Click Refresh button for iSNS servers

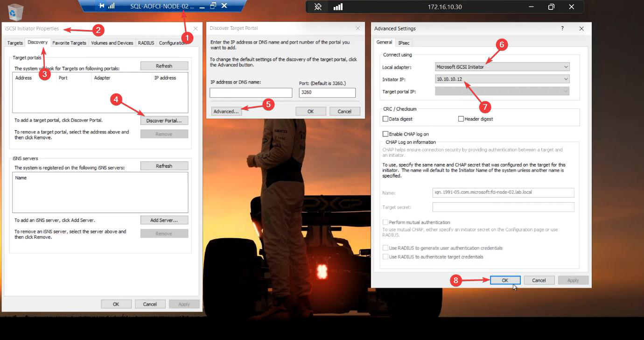click(164, 166)
